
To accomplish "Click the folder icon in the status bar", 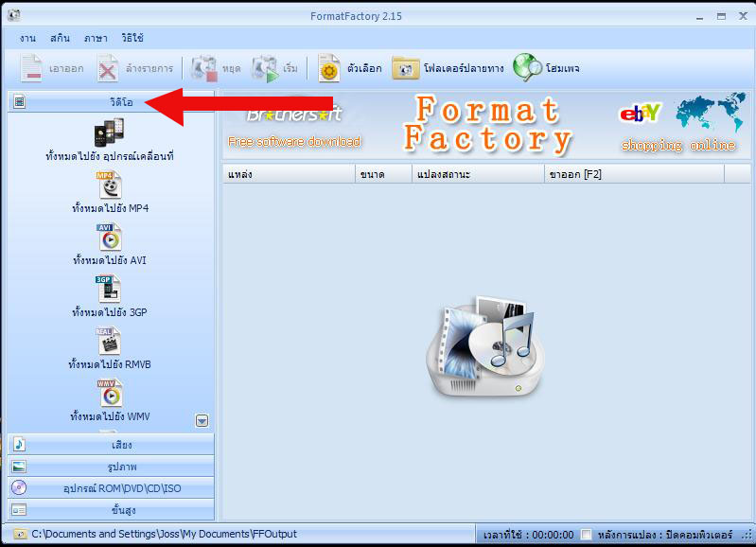I will coord(20,534).
